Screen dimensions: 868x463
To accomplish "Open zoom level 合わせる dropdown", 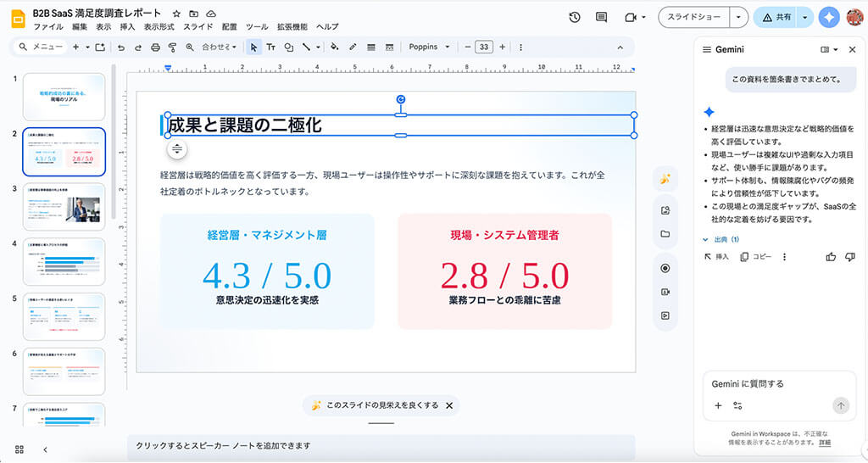I will coord(219,47).
